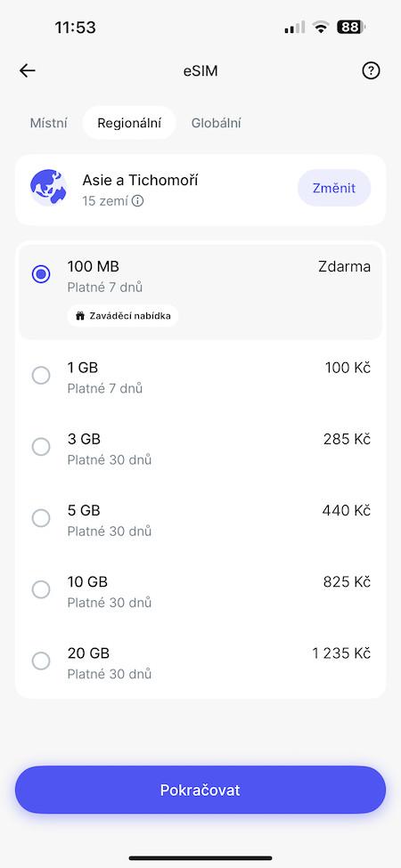
Task: Tap the cellular signal bars icon
Action: [294, 27]
